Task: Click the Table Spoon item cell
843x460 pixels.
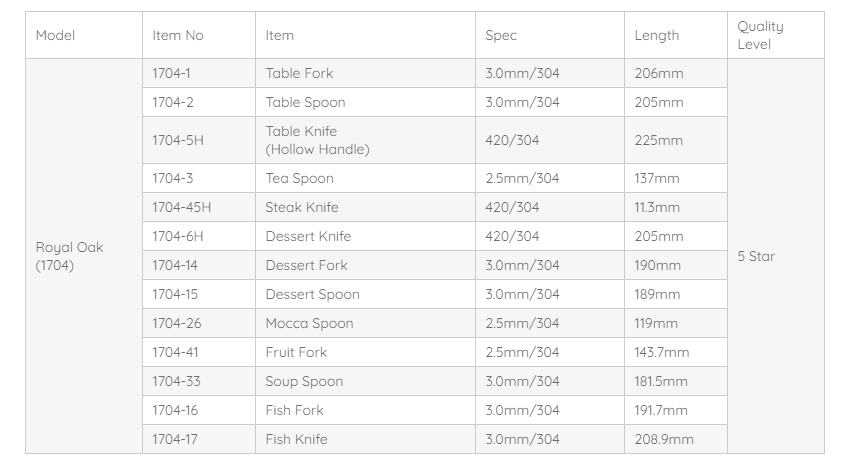Action: point(305,102)
